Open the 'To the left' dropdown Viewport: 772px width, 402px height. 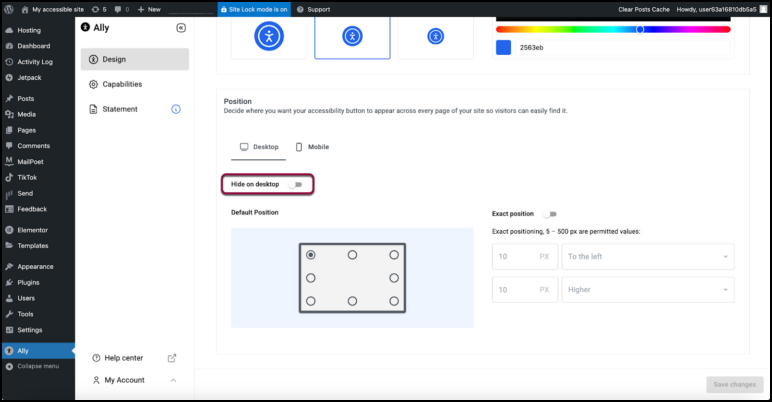click(x=648, y=257)
